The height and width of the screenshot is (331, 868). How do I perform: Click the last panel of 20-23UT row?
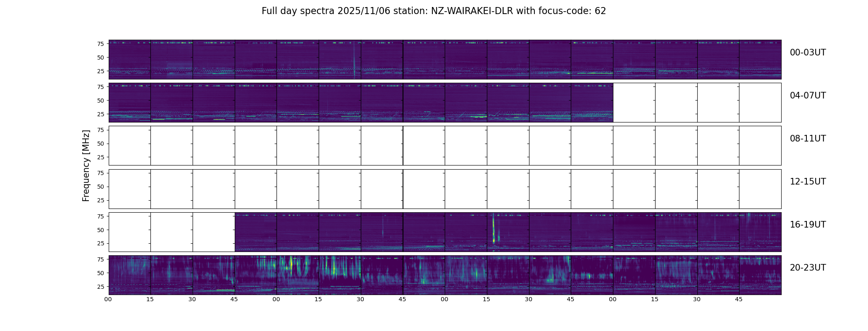pos(760,275)
